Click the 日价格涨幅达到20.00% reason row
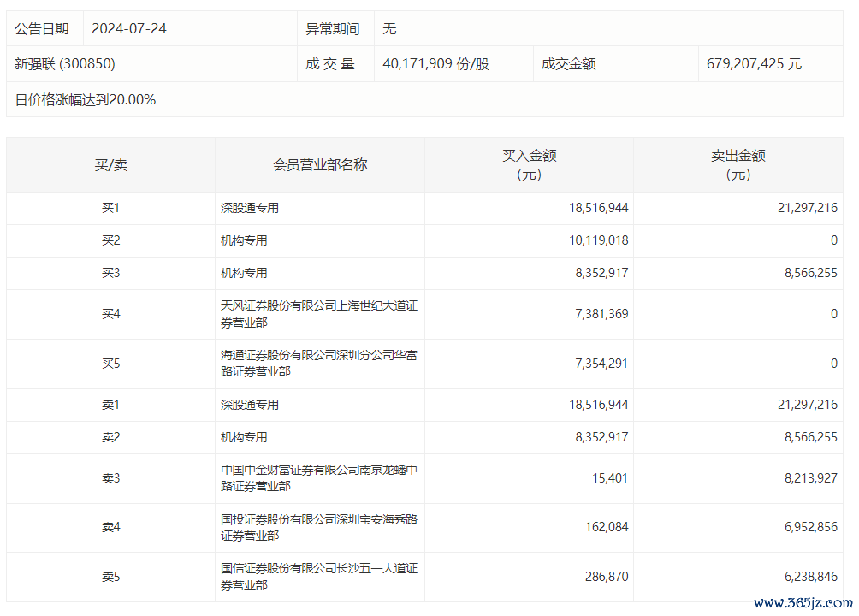859x616 pixels. [86, 100]
